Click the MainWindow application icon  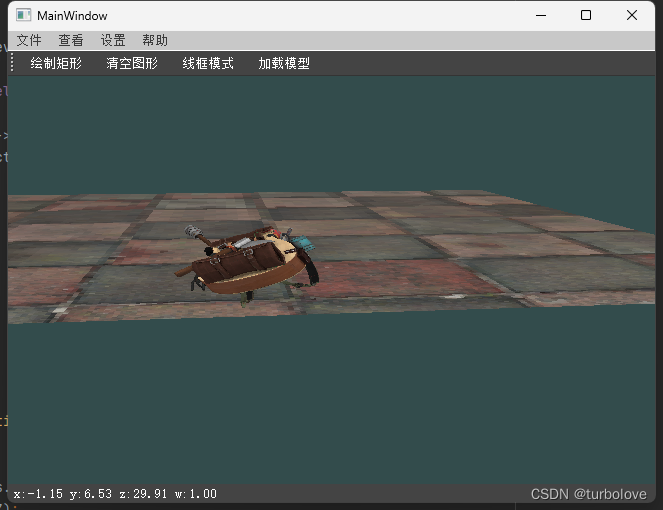[24, 16]
